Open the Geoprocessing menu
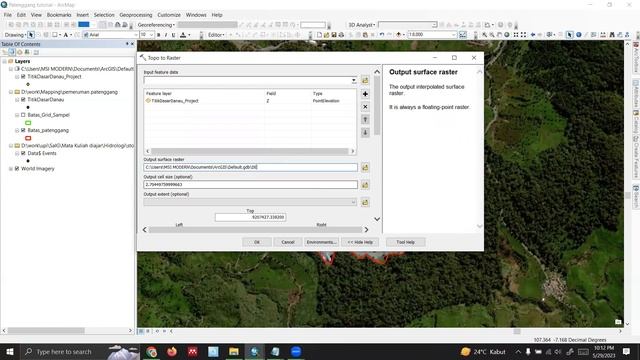 136,15
